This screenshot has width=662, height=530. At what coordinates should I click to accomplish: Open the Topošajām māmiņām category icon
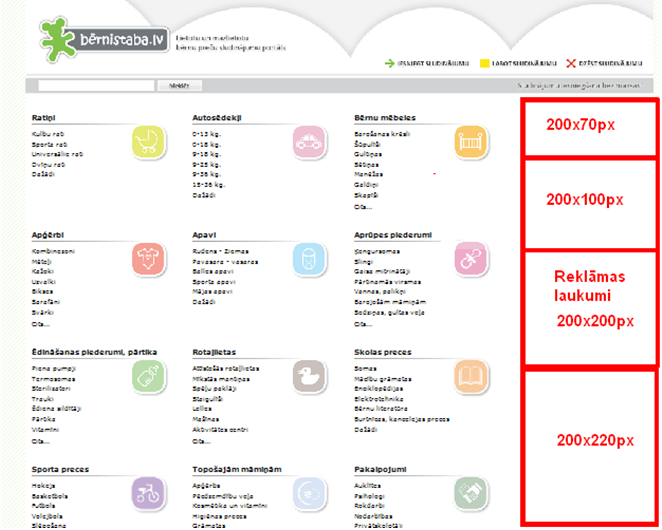click(x=309, y=493)
